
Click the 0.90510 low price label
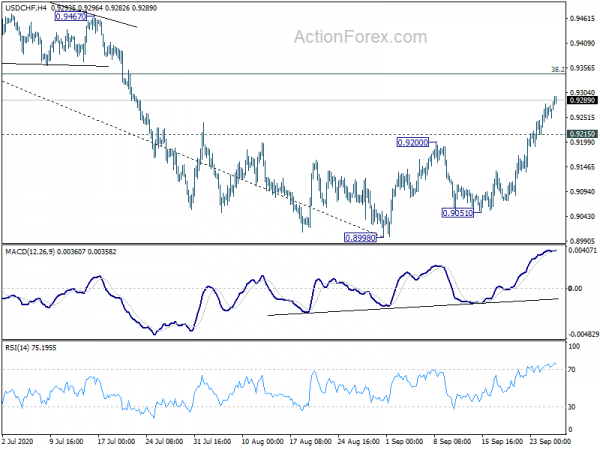tap(458, 213)
